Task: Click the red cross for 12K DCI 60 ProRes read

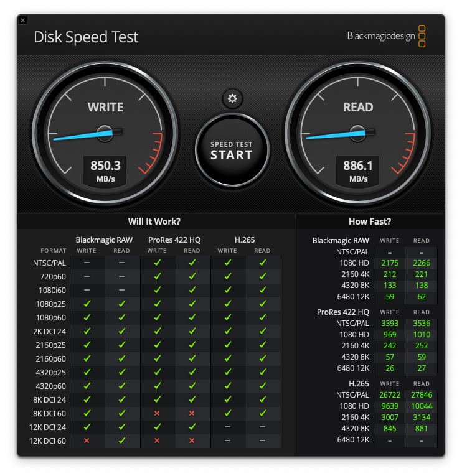Action: pyautogui.click(x=192, y=441)
